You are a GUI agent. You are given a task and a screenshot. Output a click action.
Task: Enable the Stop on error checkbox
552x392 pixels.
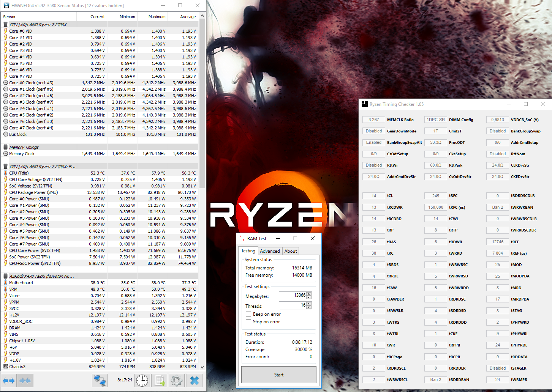(248, 322)
